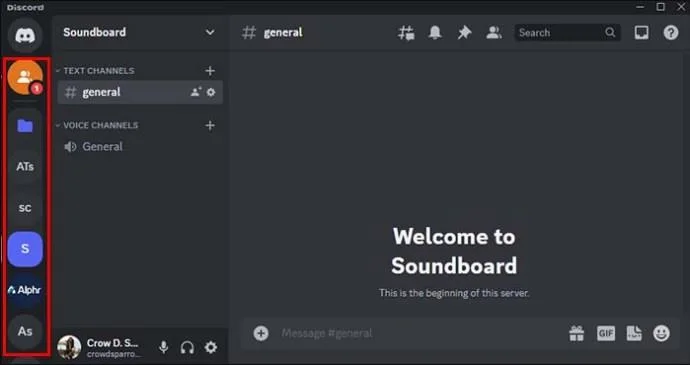The height and width of the screenshot is (365, 690).
Task: Open the orange server with notification badge
Action: 25,77
